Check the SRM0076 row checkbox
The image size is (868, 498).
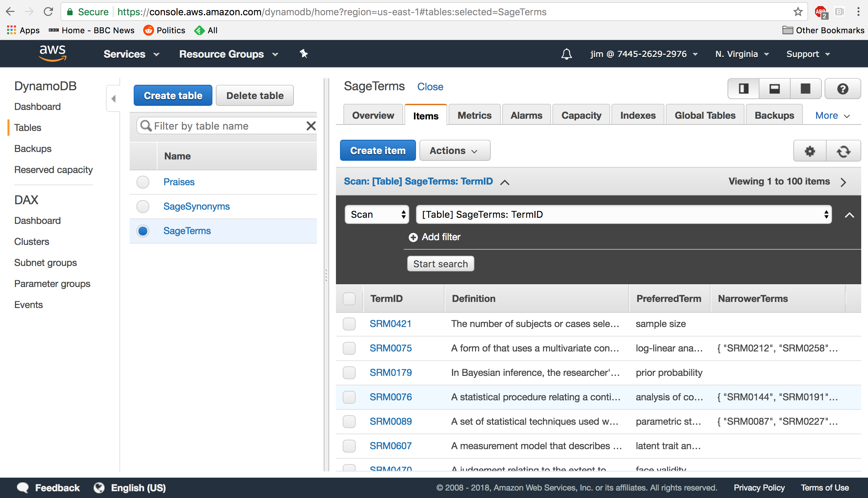(349, 397)
